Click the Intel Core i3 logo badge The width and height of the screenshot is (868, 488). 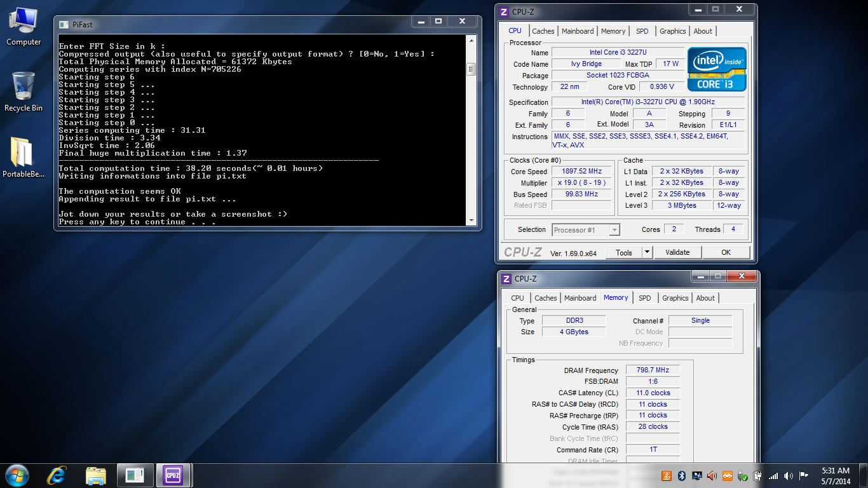[717, 69]
